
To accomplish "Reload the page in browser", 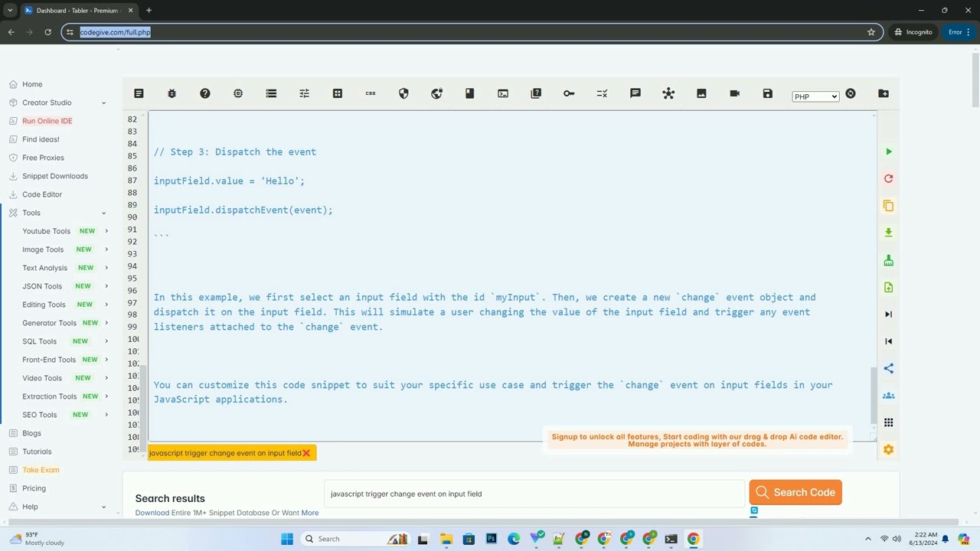I will pos(47,32).
